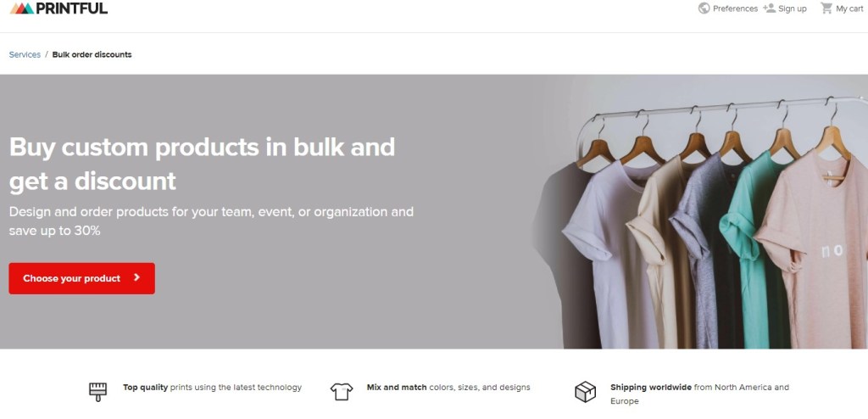Viewport: 868px width, 419px height.
Task: Click the Printful mountain logo icon
Action: (x=21, y=8)
